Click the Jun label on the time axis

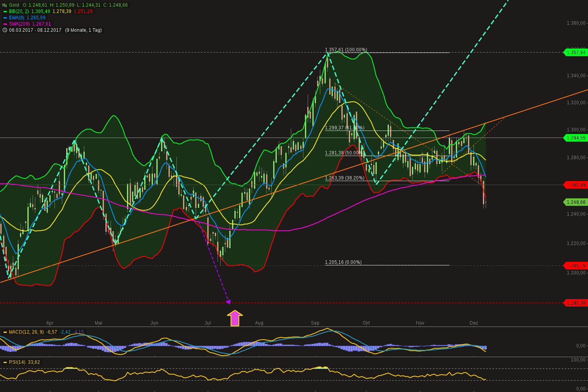pyautogui.click(x=154, y=323)
